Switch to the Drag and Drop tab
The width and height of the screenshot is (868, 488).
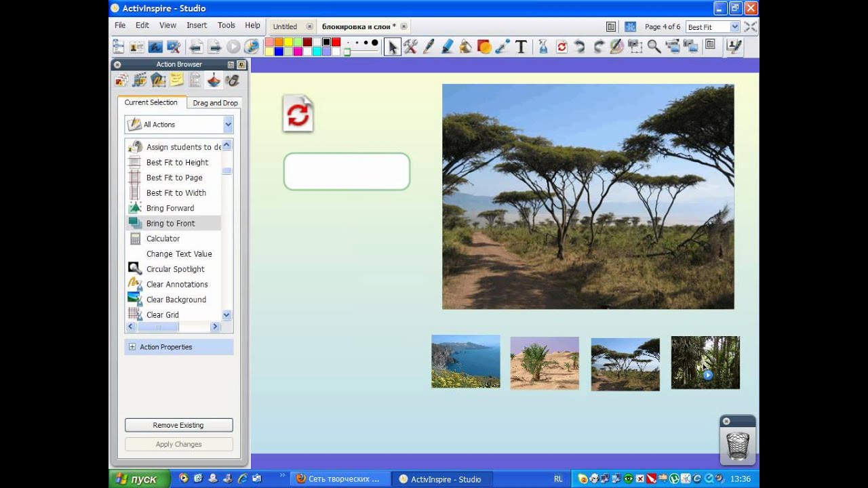pos(215,103)
